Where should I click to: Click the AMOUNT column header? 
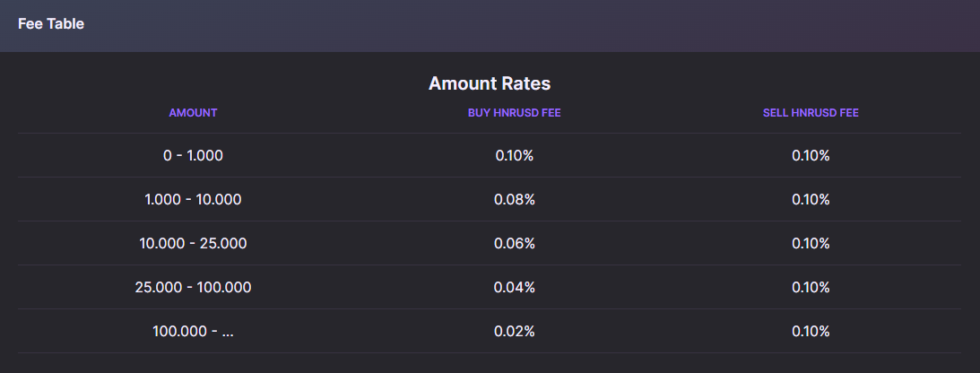pos(193,113)
